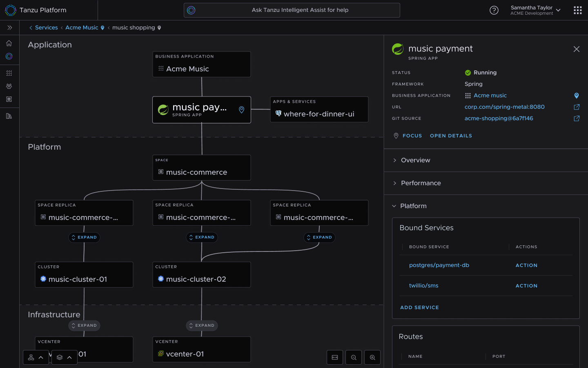
Task: Click the Tanzu Platform logo
Action: [x=10, y=10]
